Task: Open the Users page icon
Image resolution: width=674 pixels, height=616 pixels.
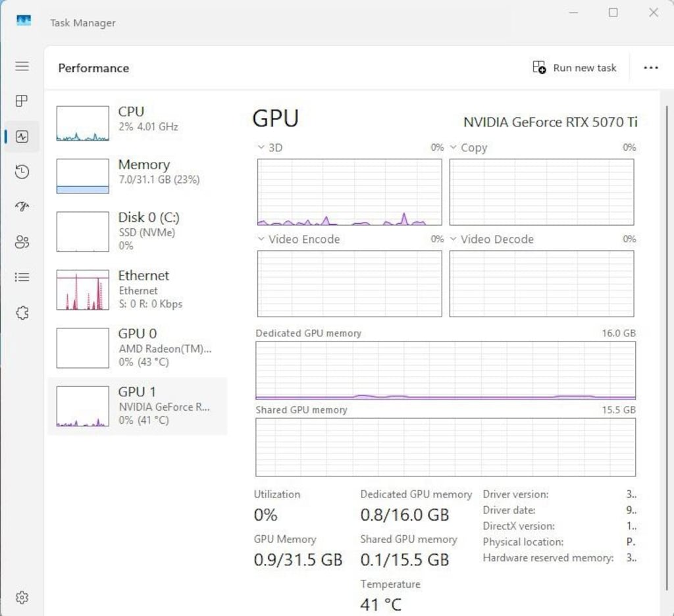Action: point(22,242)
